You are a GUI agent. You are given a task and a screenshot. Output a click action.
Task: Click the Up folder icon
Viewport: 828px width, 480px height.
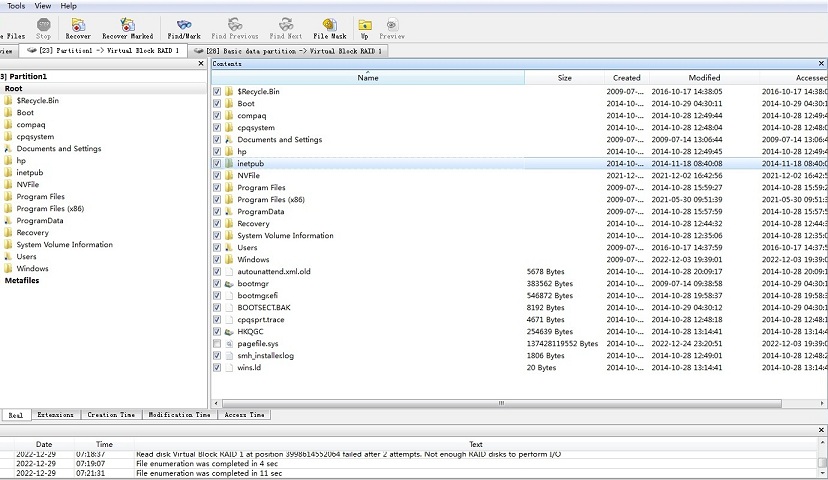[365, 24]
